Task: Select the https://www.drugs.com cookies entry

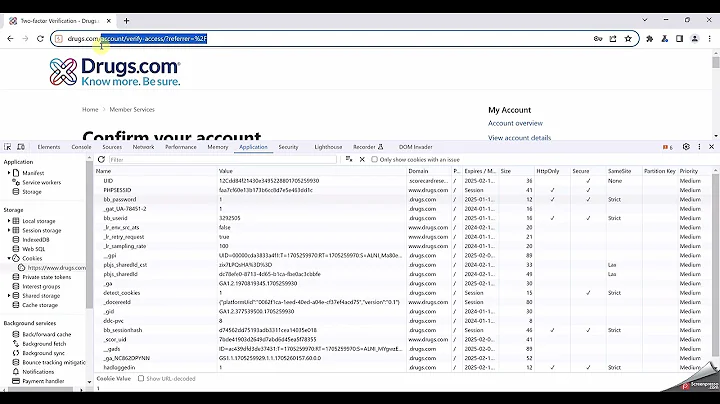Action: [56, 268]
